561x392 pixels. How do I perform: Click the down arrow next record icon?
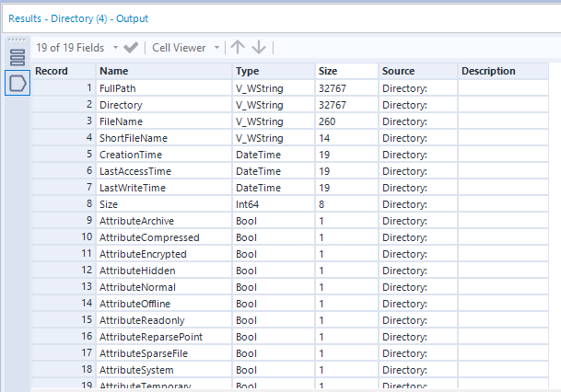pos(259,47)
